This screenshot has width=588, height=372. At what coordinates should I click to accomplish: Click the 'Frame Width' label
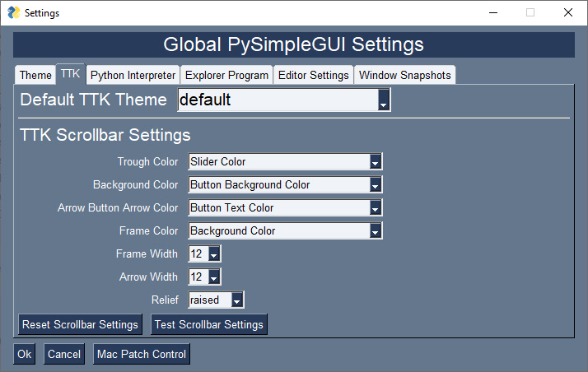pyautogui.click(x=147, y=253)
